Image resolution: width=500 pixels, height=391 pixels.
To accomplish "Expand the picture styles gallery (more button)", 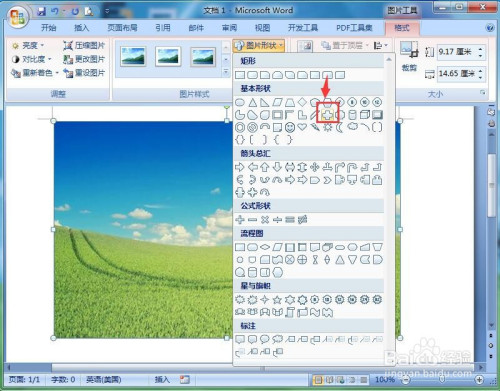I will (x=226, y=72).
